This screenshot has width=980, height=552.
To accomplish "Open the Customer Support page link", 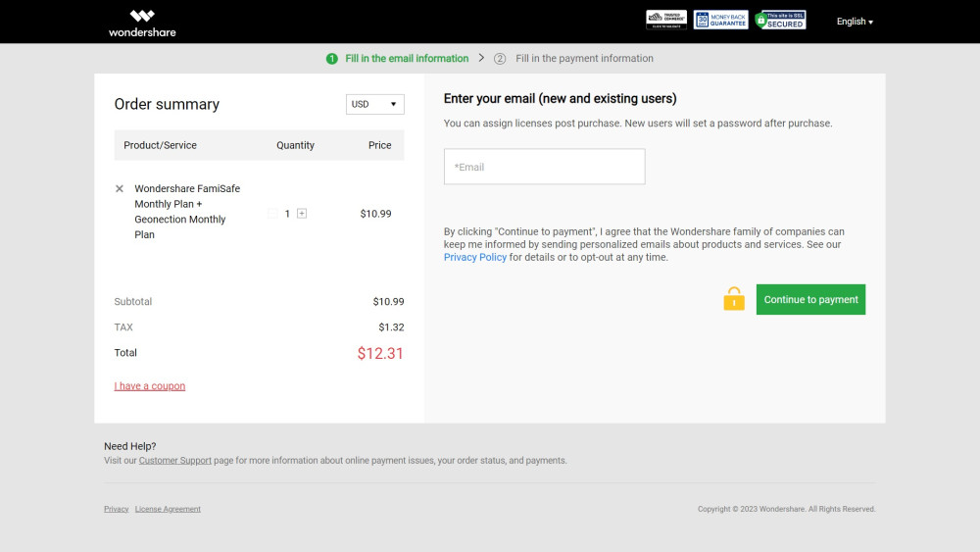I will (x=174, y=461).
